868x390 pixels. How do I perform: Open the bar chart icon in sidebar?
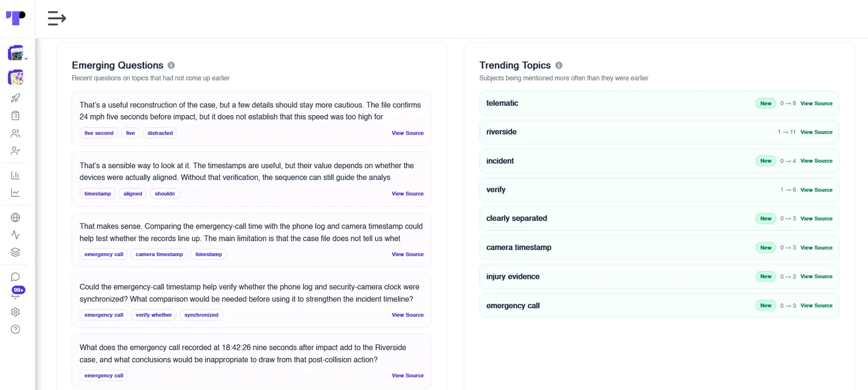[15, 175]
